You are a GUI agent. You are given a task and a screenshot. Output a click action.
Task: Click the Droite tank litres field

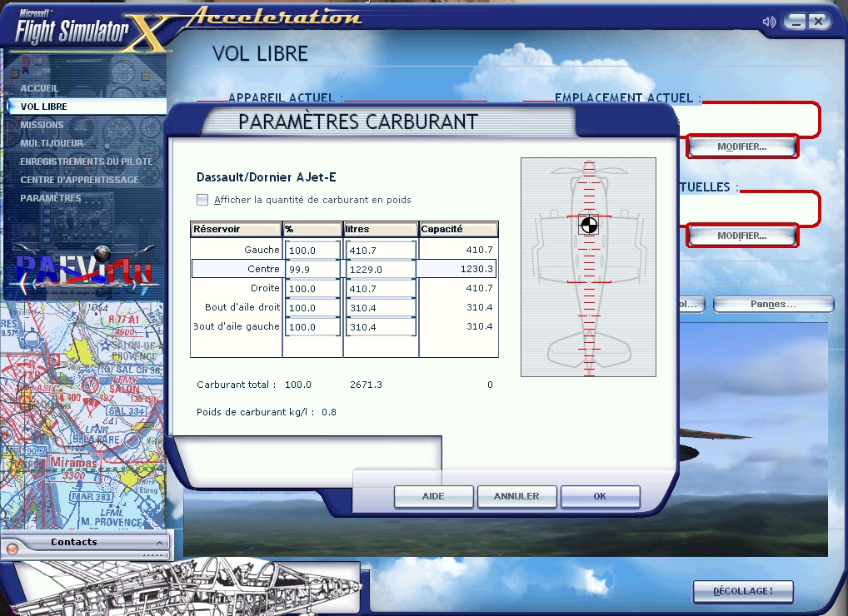click(381, 289)
